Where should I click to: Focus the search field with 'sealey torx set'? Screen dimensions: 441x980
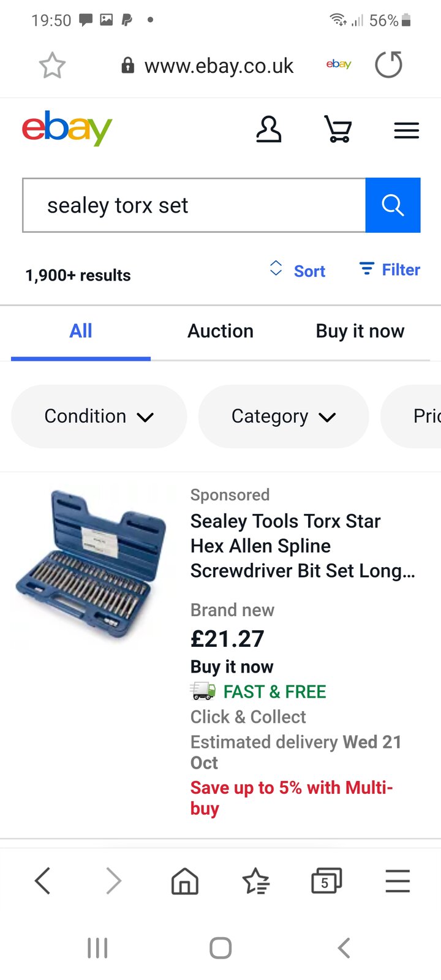coord(194,205)
